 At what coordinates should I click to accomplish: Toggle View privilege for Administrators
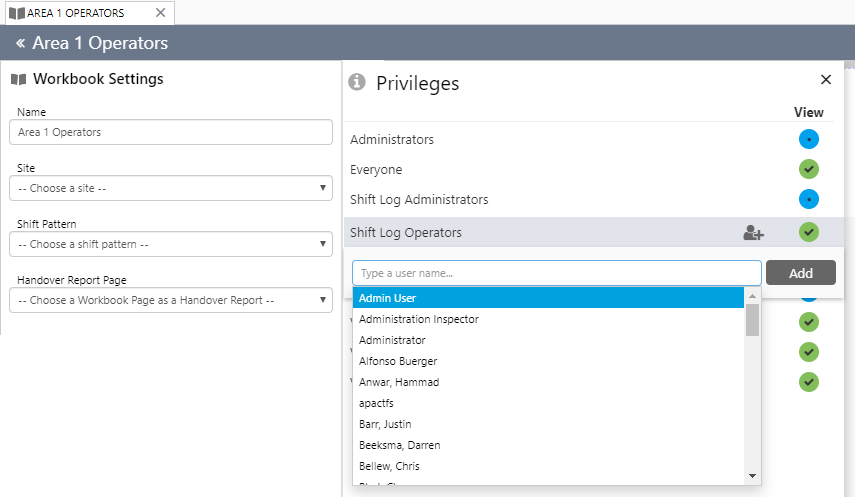(809, 140)
